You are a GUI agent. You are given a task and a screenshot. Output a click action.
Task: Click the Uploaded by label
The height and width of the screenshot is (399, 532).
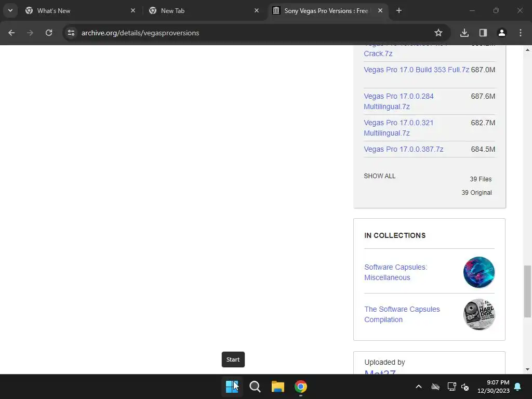pos(385,362)
